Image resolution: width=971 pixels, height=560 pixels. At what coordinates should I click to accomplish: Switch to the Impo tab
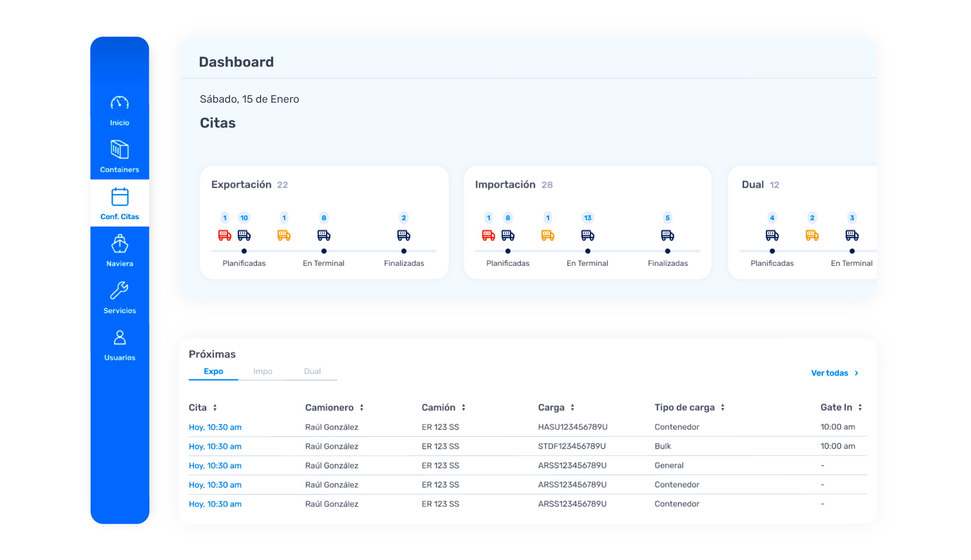coord(263,371)
